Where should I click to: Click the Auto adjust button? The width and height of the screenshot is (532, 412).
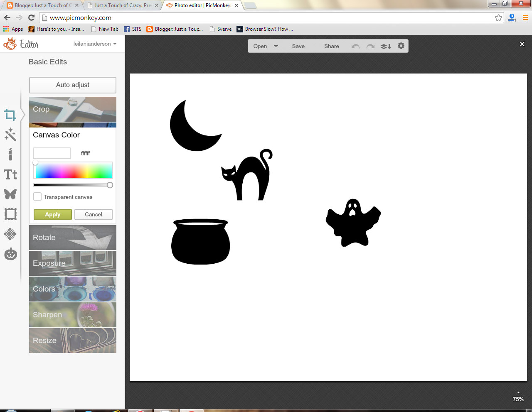pos(73,85)
